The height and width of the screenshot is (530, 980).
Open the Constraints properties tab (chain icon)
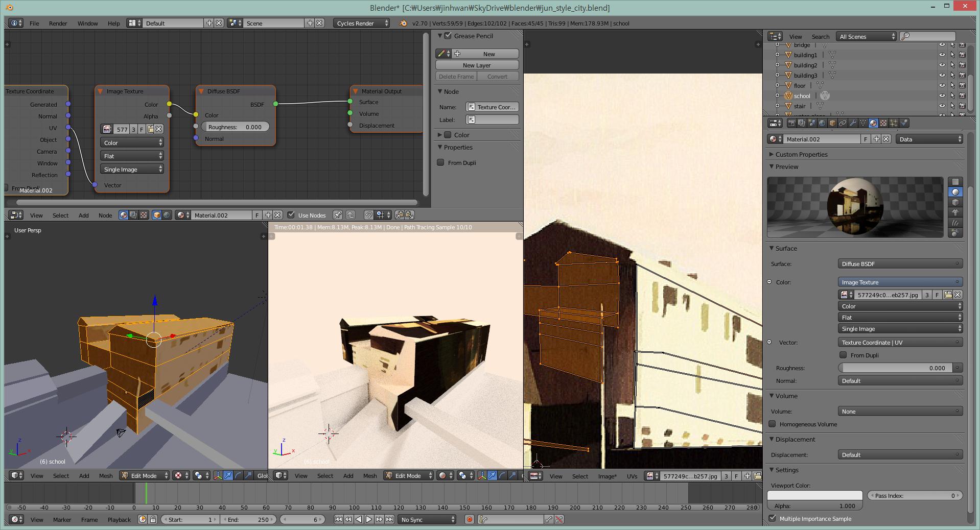click(843, 123)
